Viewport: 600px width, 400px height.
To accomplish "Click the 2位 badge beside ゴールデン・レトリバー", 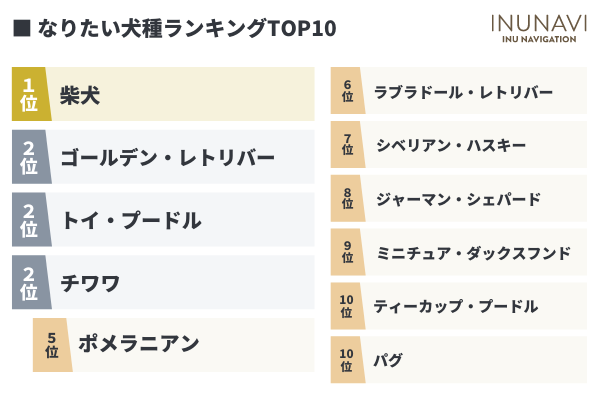I will pyautogui.click(x=30, y=158).
